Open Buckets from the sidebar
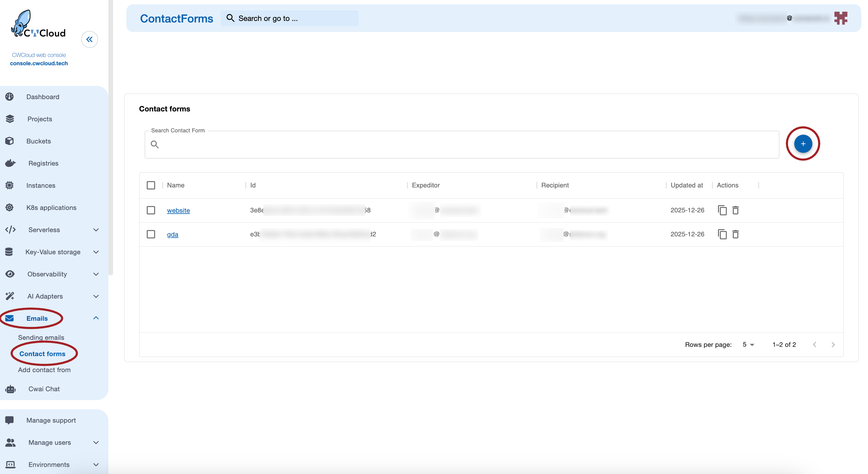 [38, 141]
